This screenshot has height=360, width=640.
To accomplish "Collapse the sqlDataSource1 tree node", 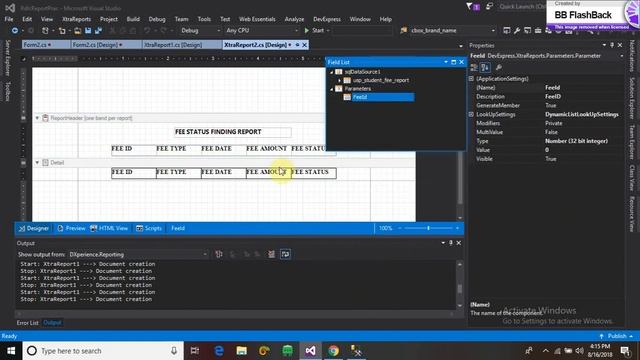I will 331,72.
